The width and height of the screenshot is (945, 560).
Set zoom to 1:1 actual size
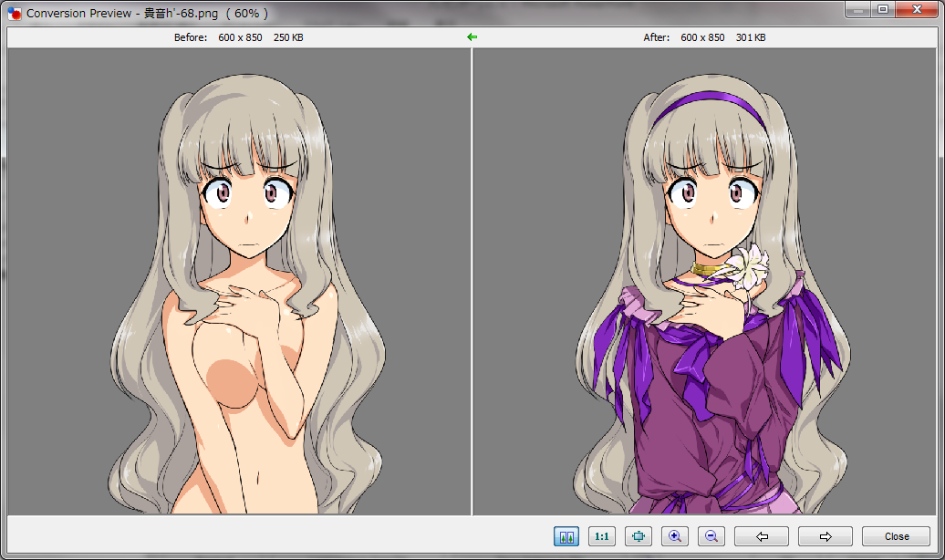601,536
